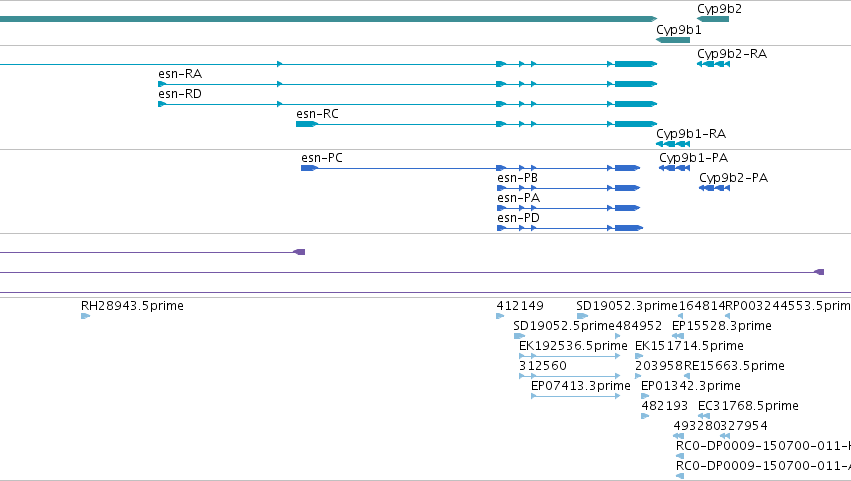Click the EC31768.5prime arrow glyph
Image resolution: width=851 pixels, height=481 pixels.
click(704, 416)
